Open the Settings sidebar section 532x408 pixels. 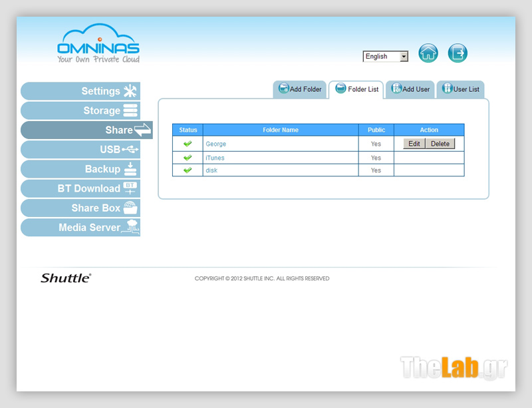point(80,91)
